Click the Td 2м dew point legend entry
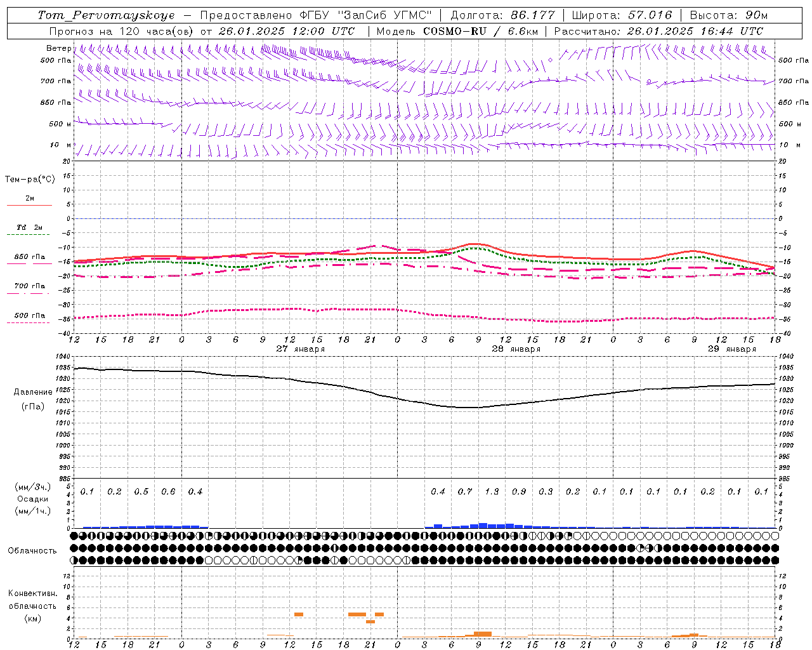812x650 pixels. click(30, 227)
